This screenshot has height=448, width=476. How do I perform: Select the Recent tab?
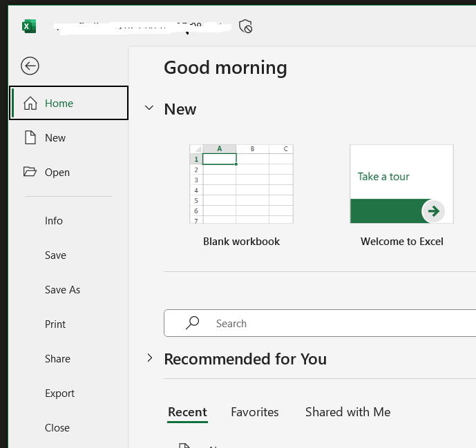[187, 412]
